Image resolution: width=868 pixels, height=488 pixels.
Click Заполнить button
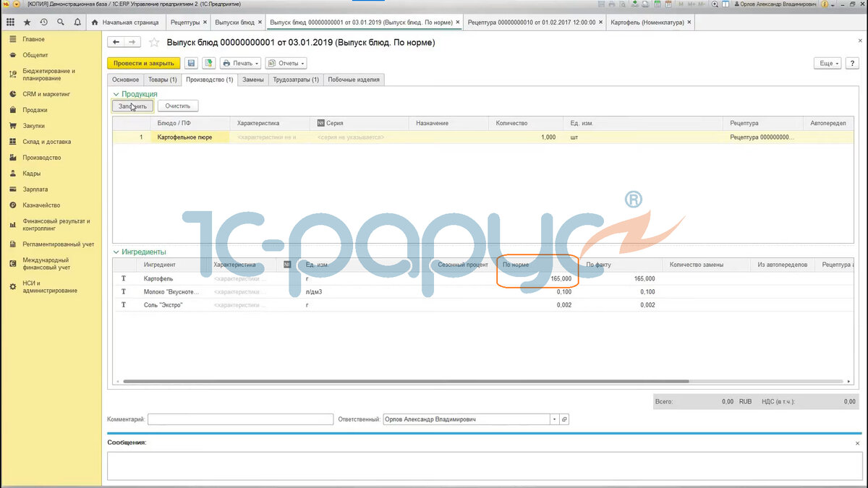tap(132, 106)
